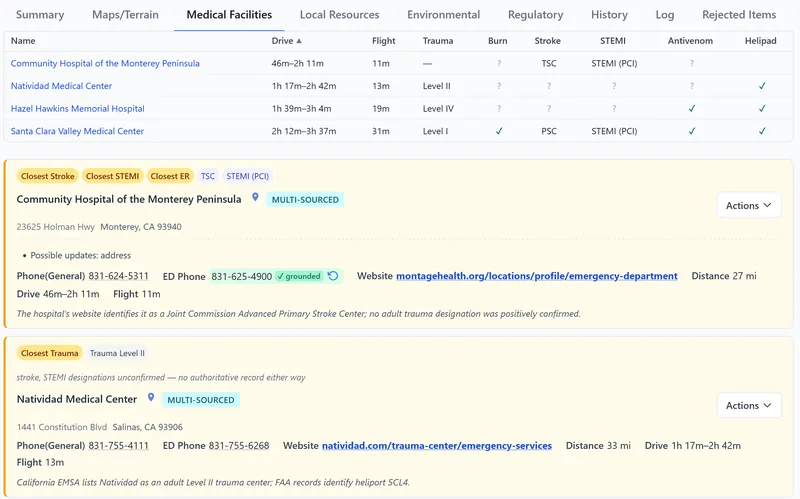Click the Closest ER badge
Image resolution: width=800 pixels, height=499 pixels.
pos(170,176)
